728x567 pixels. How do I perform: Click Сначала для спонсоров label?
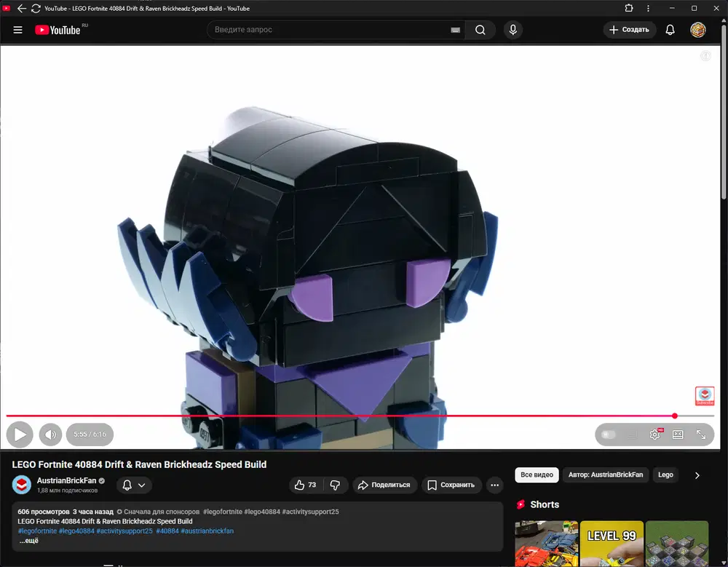(158, 512)
